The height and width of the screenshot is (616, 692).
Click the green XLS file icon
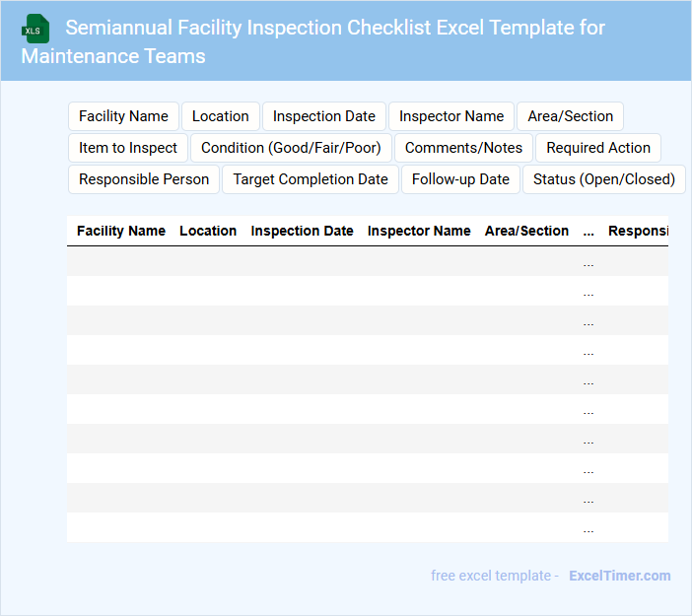(x=36, y=29)
